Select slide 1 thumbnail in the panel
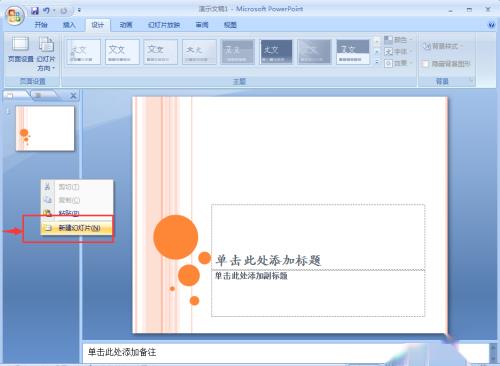Image resolution: width=500 pixels, height=366 pixels. tap(45, 128)
